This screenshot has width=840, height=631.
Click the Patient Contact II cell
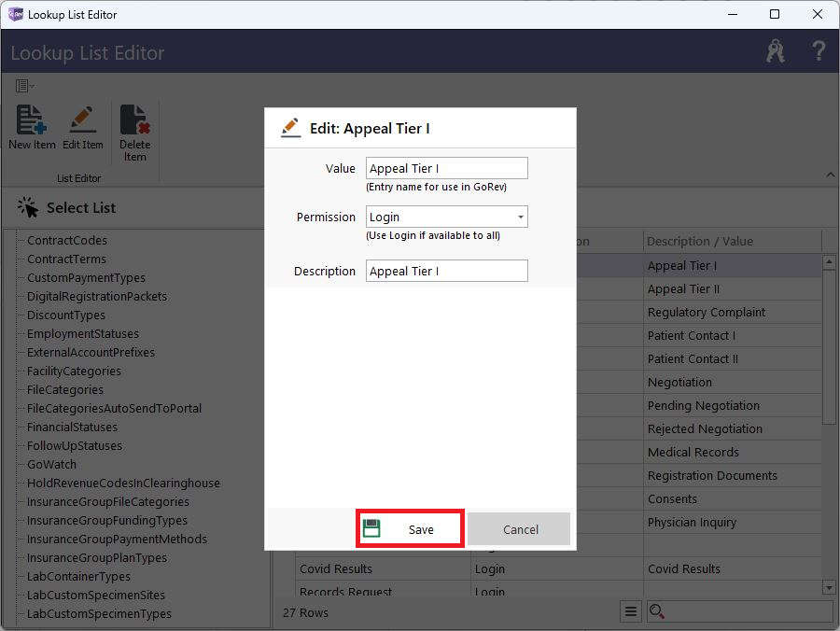pos(732,358)
